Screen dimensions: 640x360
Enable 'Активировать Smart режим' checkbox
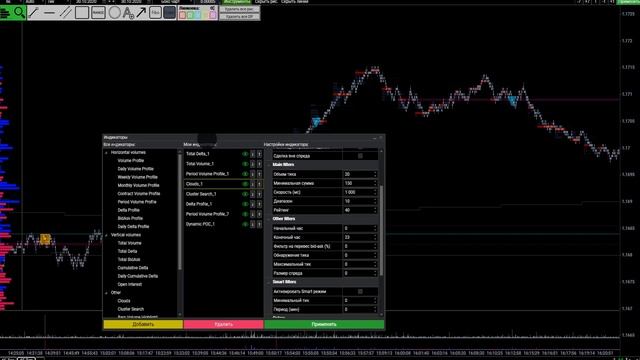click(360, 291)
